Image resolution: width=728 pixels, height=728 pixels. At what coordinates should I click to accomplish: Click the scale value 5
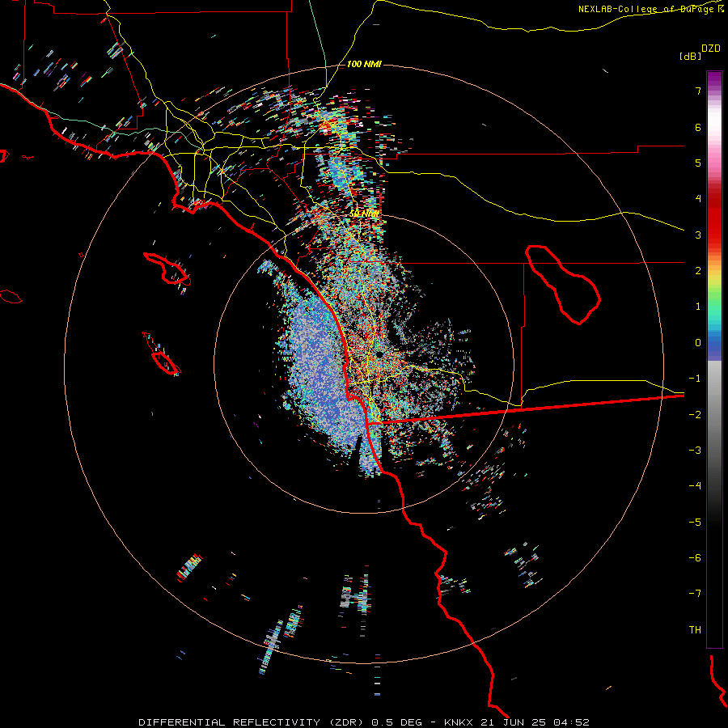[698, 163]
